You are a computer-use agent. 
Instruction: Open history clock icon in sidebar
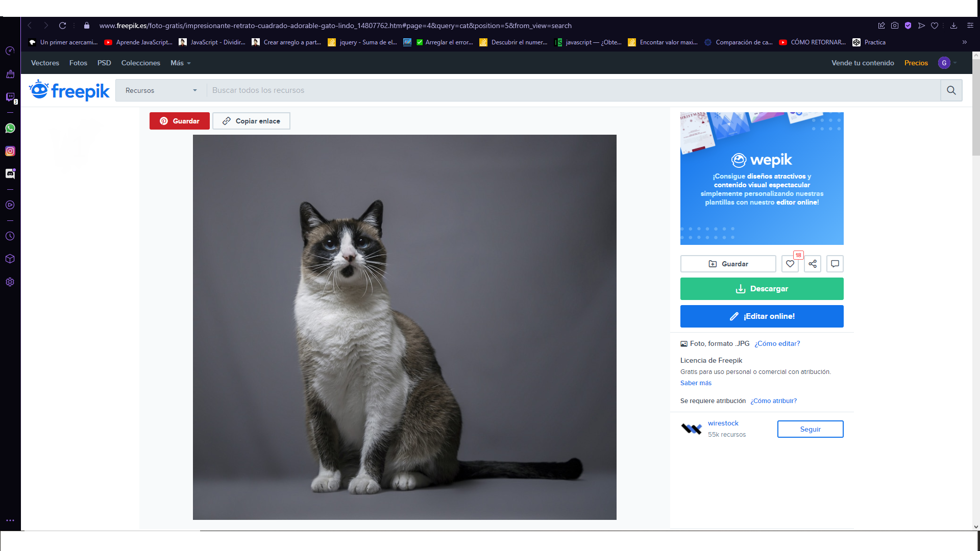pyautogui.click(x=10, y=236)
